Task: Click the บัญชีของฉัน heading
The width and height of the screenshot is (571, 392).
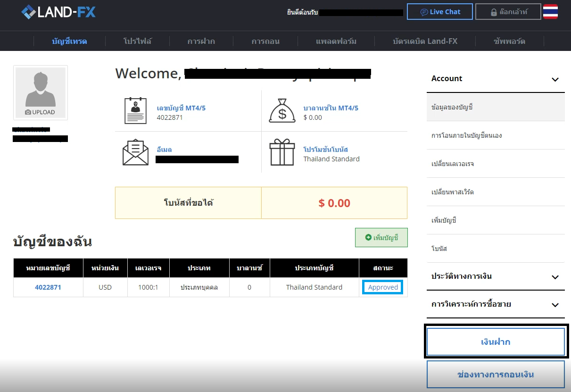Action: tap(52, 242)
